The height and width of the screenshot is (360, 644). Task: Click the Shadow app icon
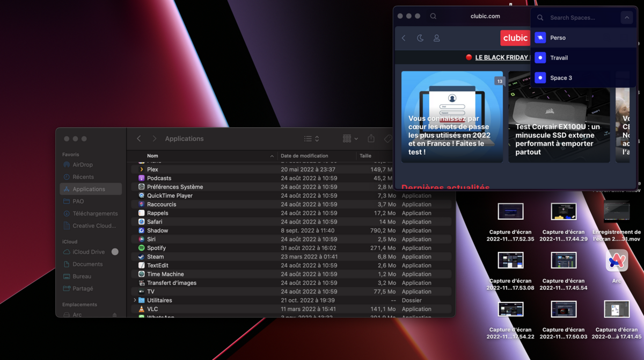[142, 231]
